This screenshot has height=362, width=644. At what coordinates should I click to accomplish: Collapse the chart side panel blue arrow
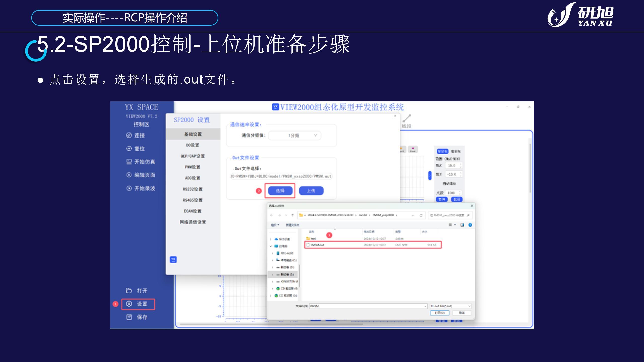(430, 175)
